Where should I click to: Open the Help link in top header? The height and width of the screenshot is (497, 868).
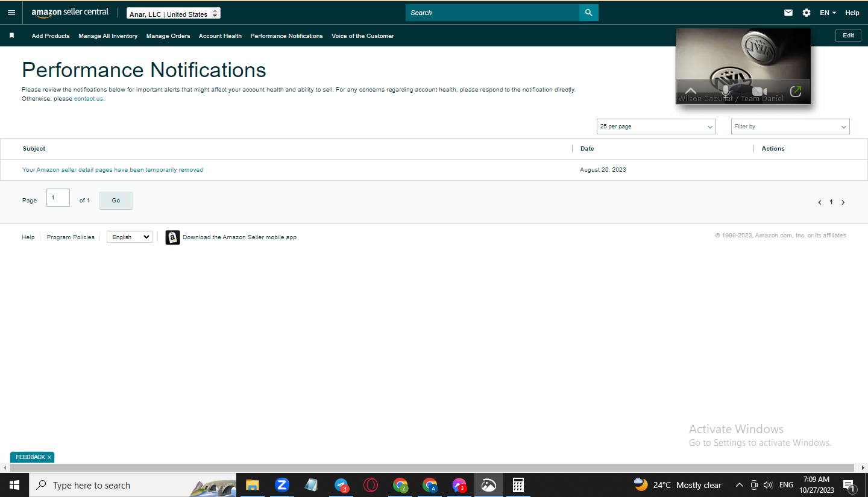(x=852, y=13)
